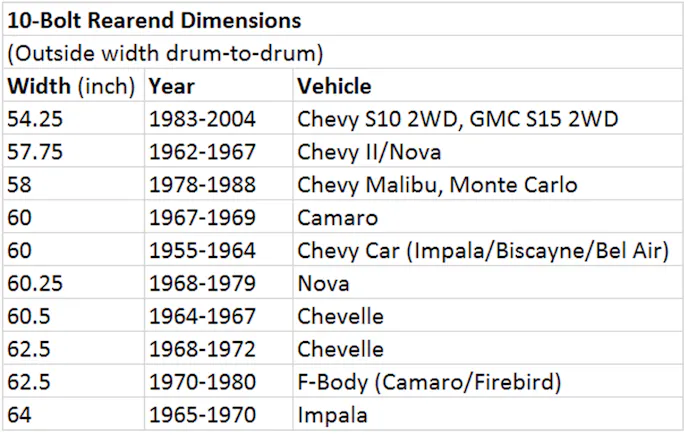Click the "Chevy Car (Impala/Biscayne/Bel Air)" cell
688x435 pixels.
(483, 251)
